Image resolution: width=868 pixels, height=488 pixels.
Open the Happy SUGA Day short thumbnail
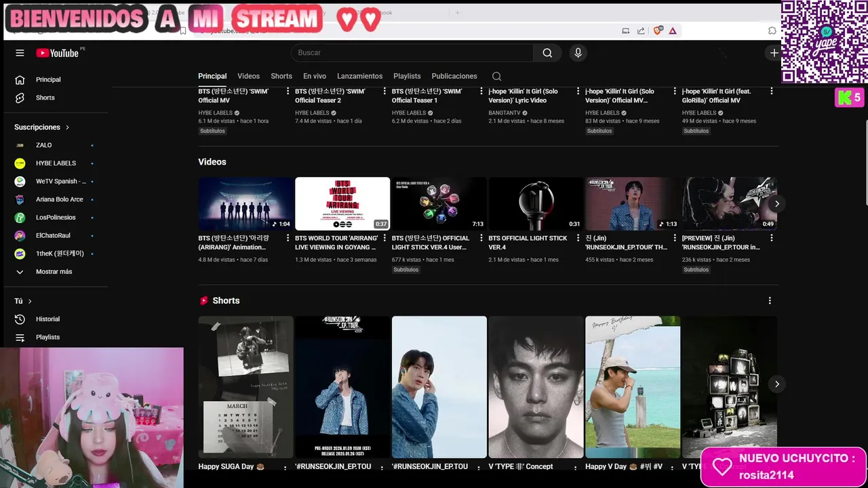click(x=245, y=387)
